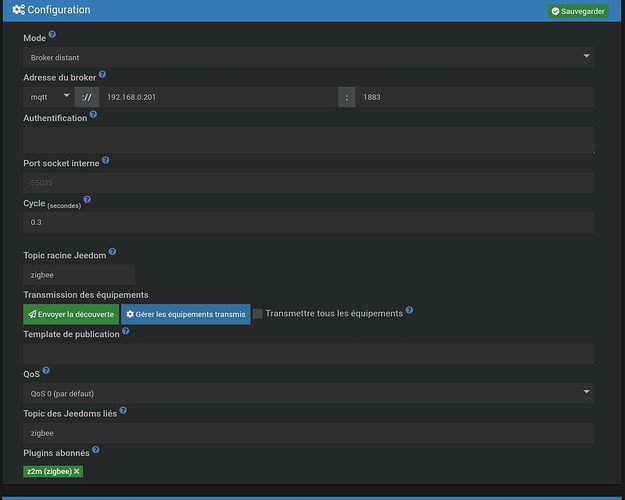
Task: Click broker IP field 192.168.0.201
Action: (218, 97)
